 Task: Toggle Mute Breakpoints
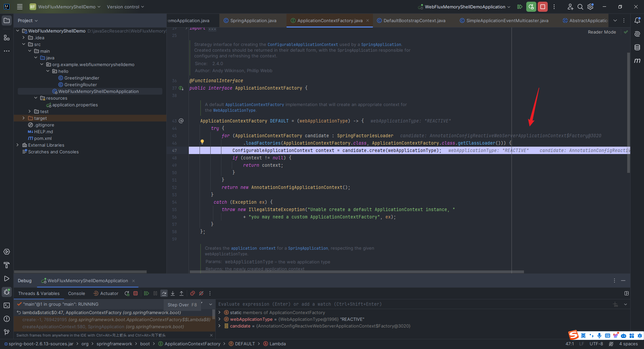pos(201,293)
